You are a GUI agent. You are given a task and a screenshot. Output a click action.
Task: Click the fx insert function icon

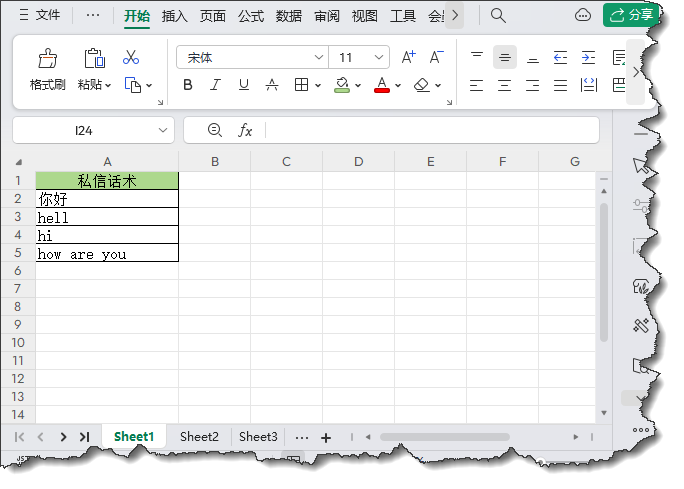click(245, 130)
